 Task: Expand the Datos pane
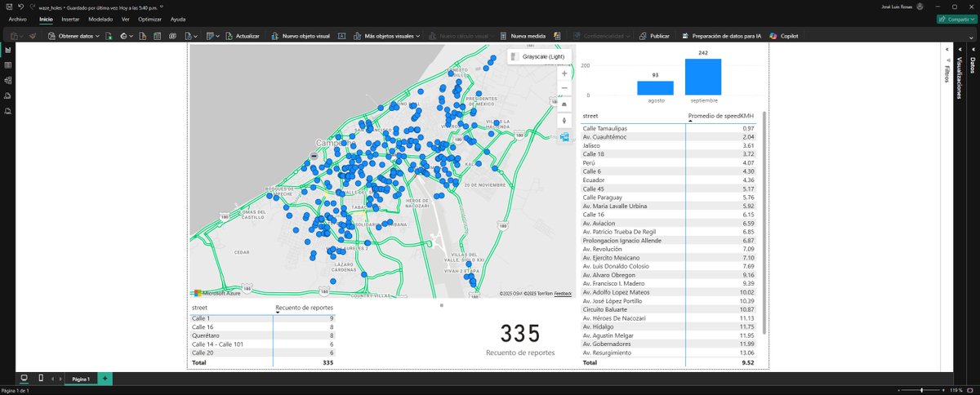click(x=973, y=50)
